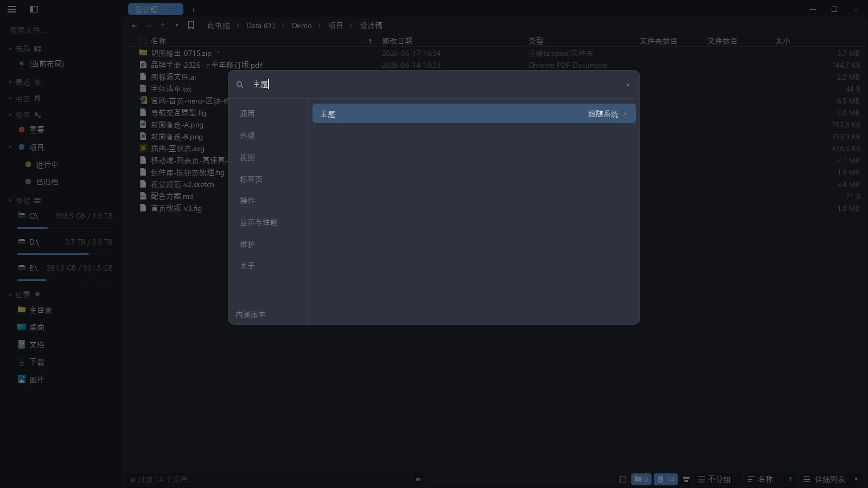
Task: Open the navigation history dropdown arrow
Action: 176,25
